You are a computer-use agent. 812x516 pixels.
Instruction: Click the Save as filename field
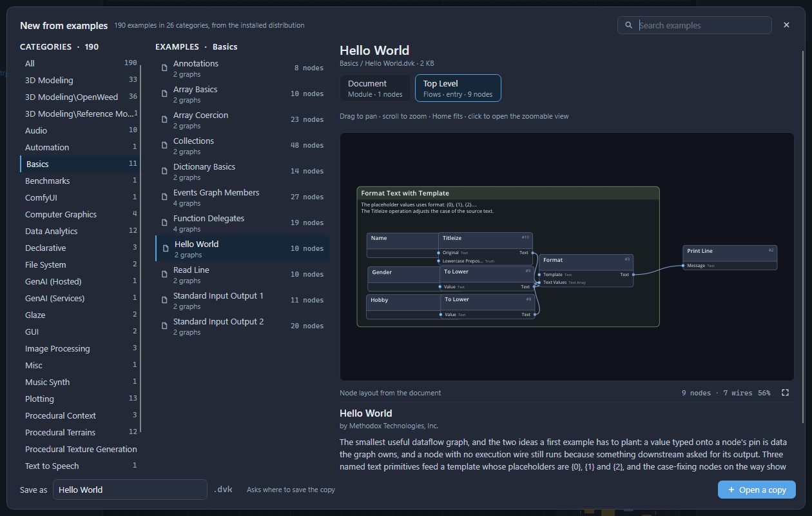130,490
